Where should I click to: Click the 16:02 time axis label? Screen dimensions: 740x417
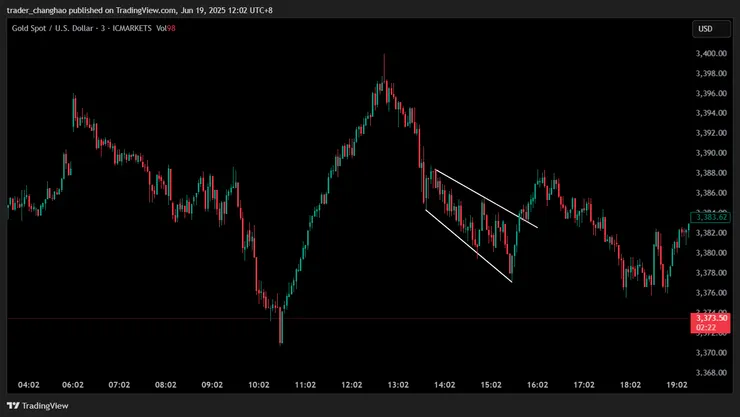538,385
